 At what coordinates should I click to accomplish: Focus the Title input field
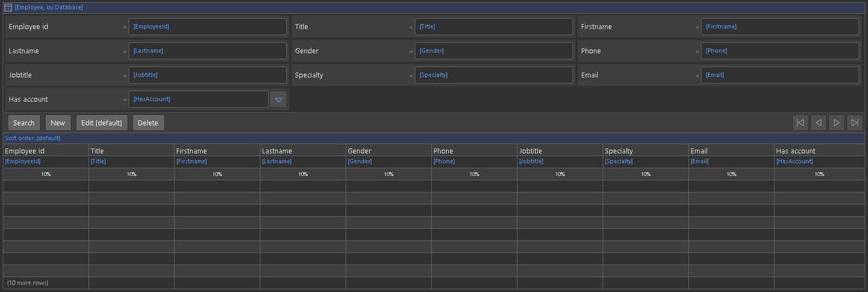point(494,26)
